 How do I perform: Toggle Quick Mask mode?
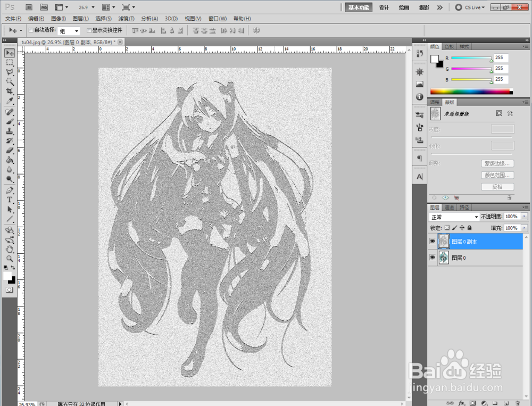point(10,289)
